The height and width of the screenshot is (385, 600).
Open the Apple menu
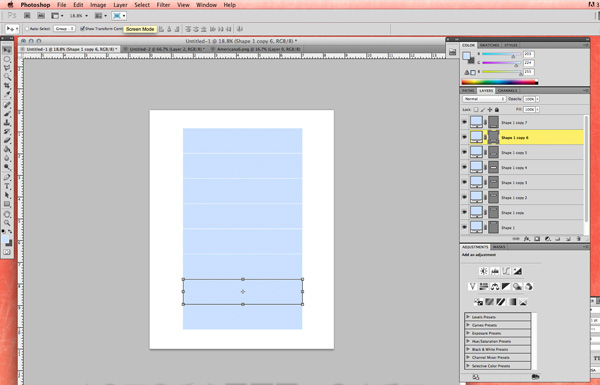tap(10, 5)
